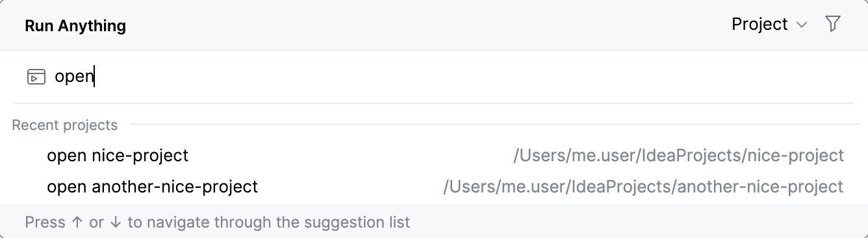Click the run console icon beside the input
868x238 pixels.
(36, 77)
